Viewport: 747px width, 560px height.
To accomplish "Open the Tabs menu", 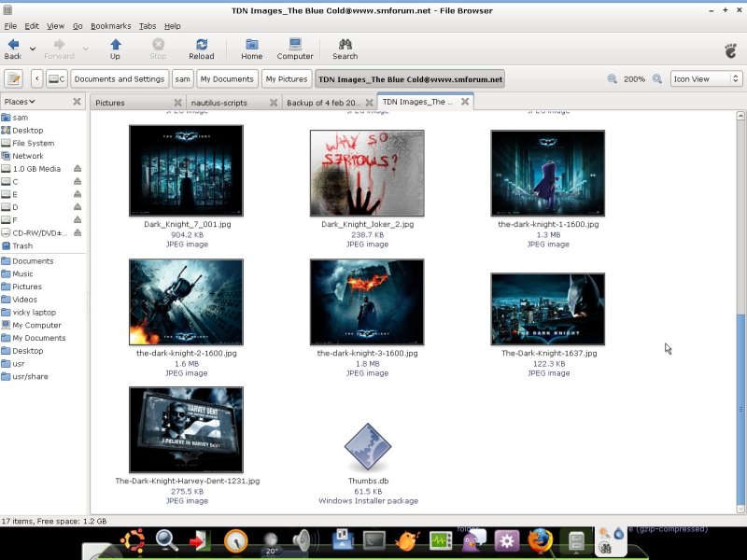I will pyautogui.click(x=148, y=26).
